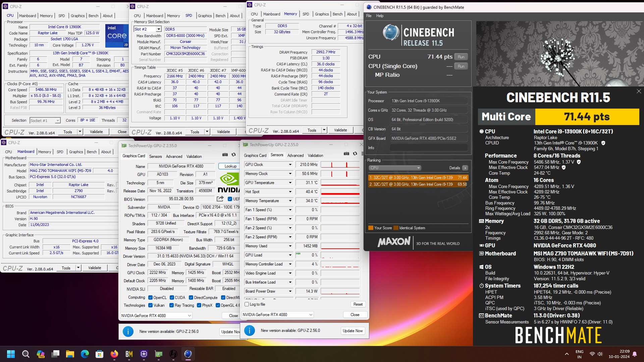The height and width of the screenshot is (362, 644).
Task: Launch Copilot Preview from the taskbar
Action: pos(41,354)
